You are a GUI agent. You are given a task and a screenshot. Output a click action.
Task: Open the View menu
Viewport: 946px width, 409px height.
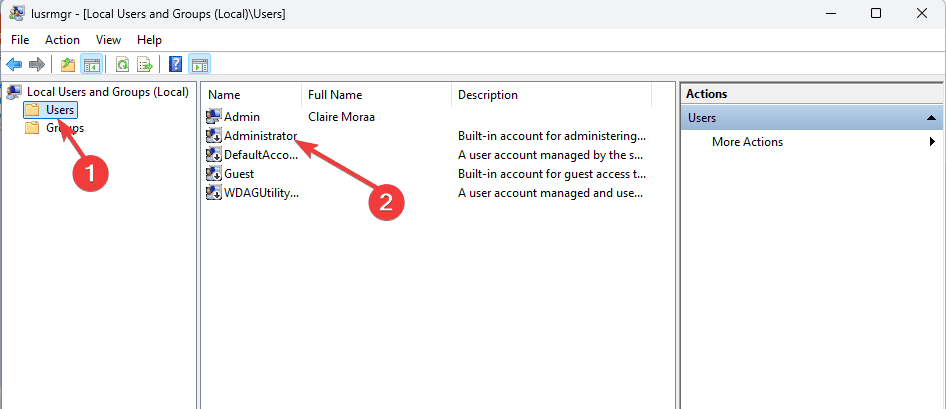108,40
